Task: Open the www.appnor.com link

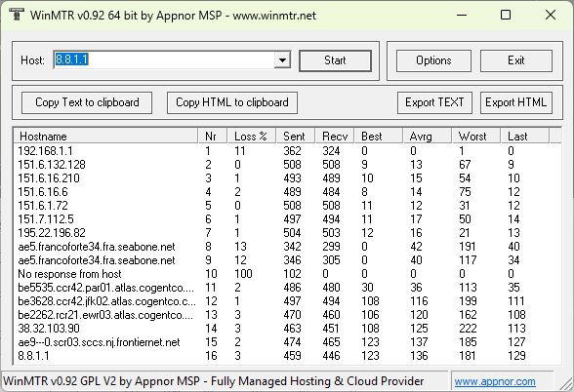Action: tap(495, 382)
